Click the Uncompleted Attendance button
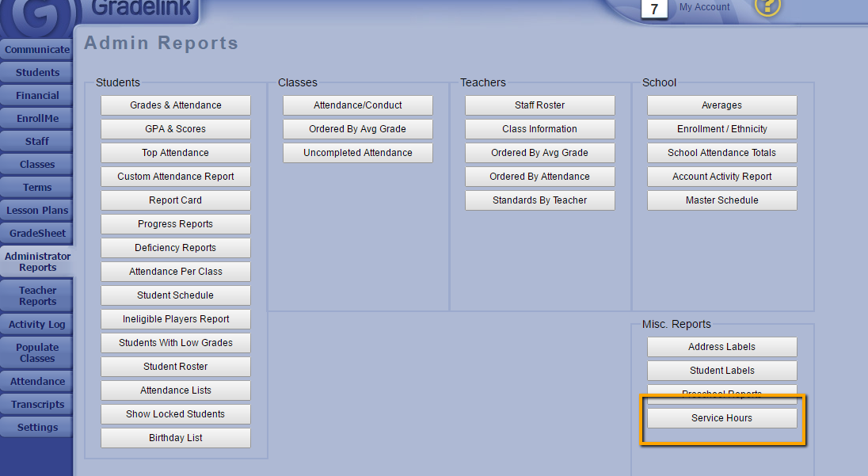The width and height of the screenshot is (868, 476). 358,153
